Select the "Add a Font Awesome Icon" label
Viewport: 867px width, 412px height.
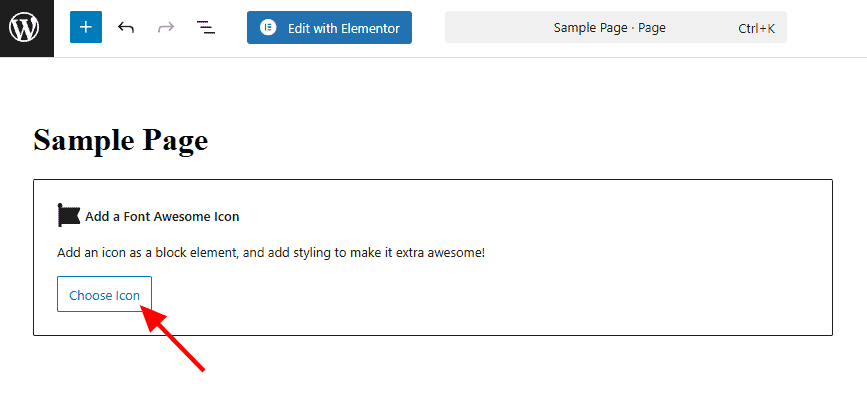[162, 216]
